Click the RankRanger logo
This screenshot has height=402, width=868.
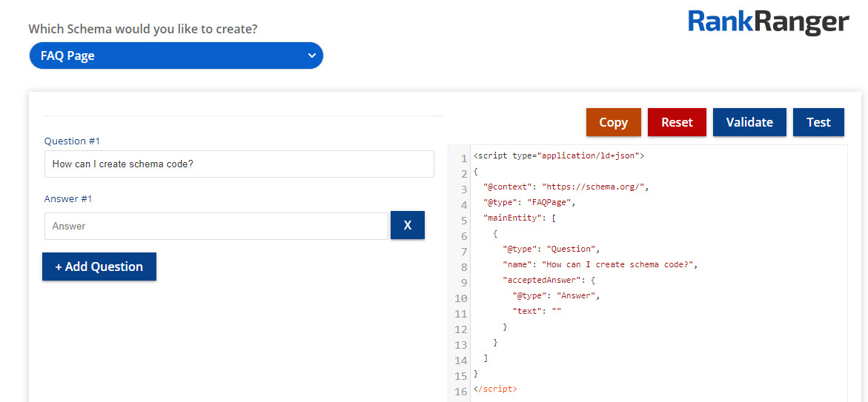[x=768, y=22]
